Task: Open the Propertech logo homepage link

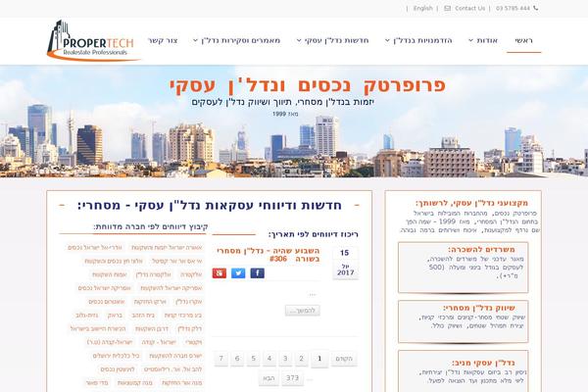Action: (x=92, y=40)
